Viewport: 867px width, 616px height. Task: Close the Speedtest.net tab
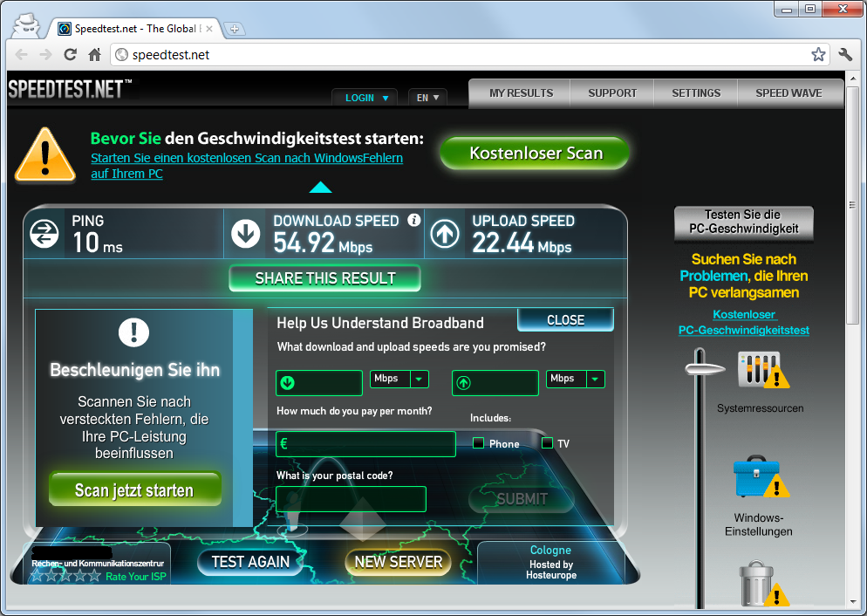(209, 29)
